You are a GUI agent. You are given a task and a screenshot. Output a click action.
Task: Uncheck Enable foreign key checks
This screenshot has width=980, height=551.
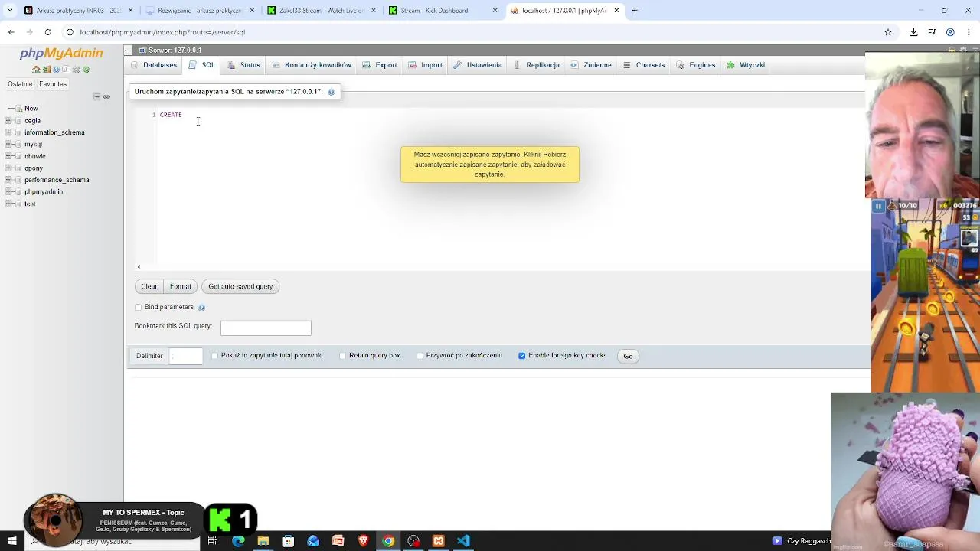click(522, 356)
